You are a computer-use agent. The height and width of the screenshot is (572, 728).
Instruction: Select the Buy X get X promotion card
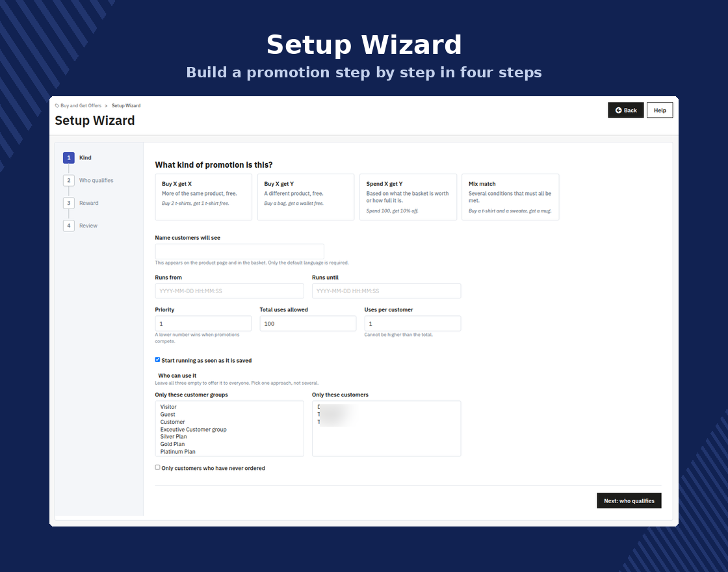(203, 197)
